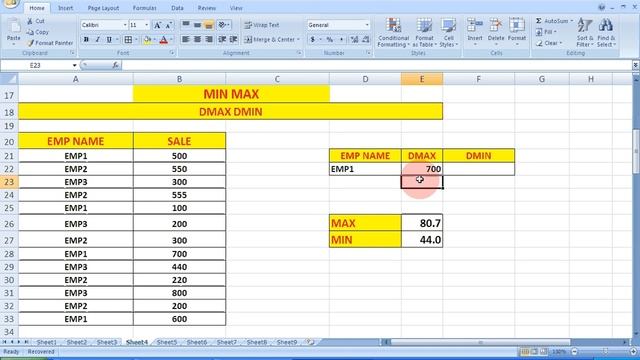Click the AutoSum sigma button
640x360 pixels.
pyautogui.click(x=551, y=21)
